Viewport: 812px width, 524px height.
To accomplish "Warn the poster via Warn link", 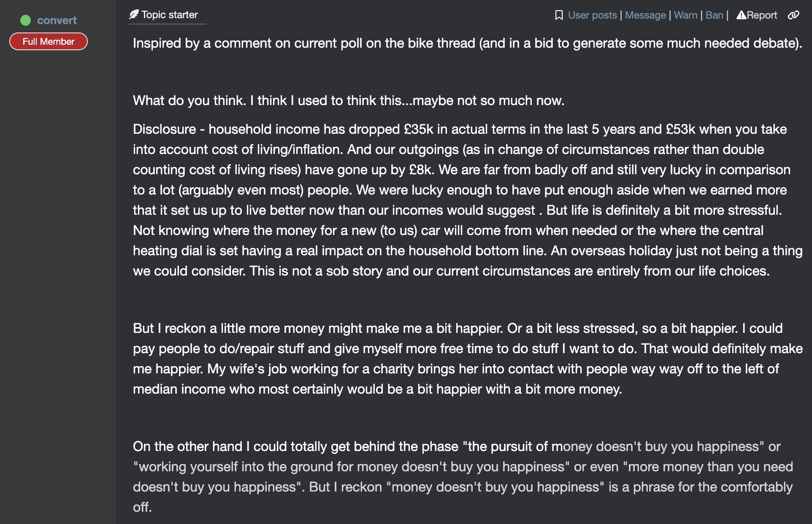I will [685, 15].
